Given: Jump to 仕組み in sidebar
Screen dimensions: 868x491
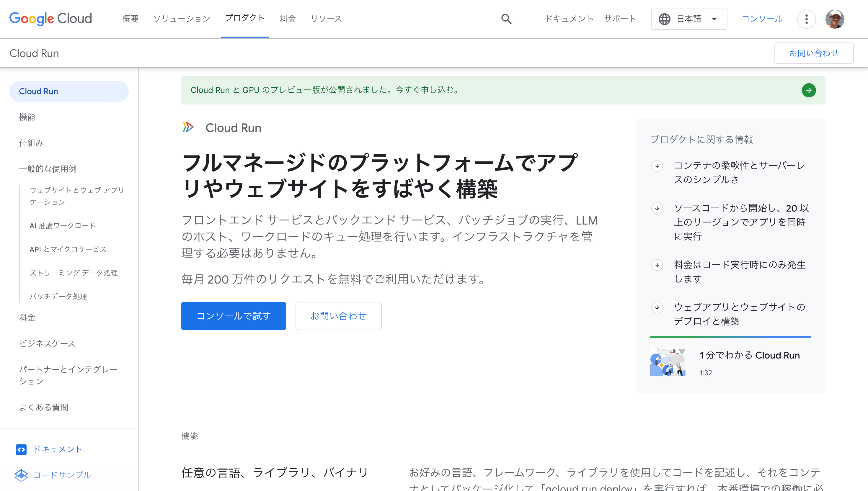Looking at the screenshot, I should (x=31, y=143).
